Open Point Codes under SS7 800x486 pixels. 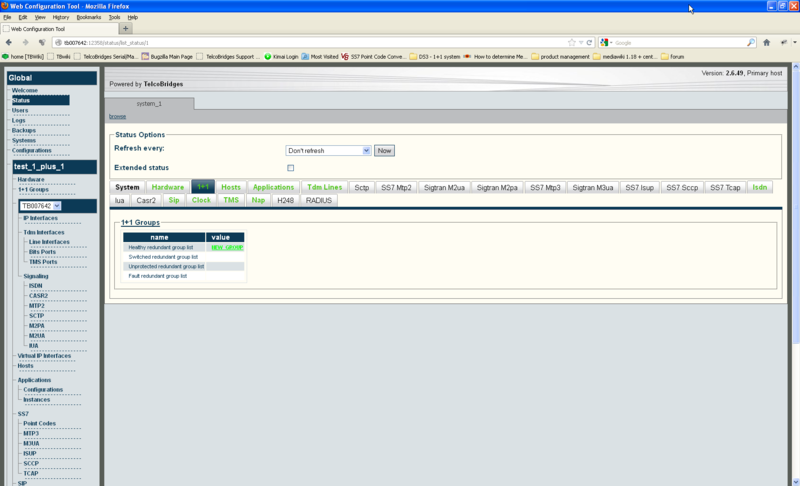pos(39,423)
